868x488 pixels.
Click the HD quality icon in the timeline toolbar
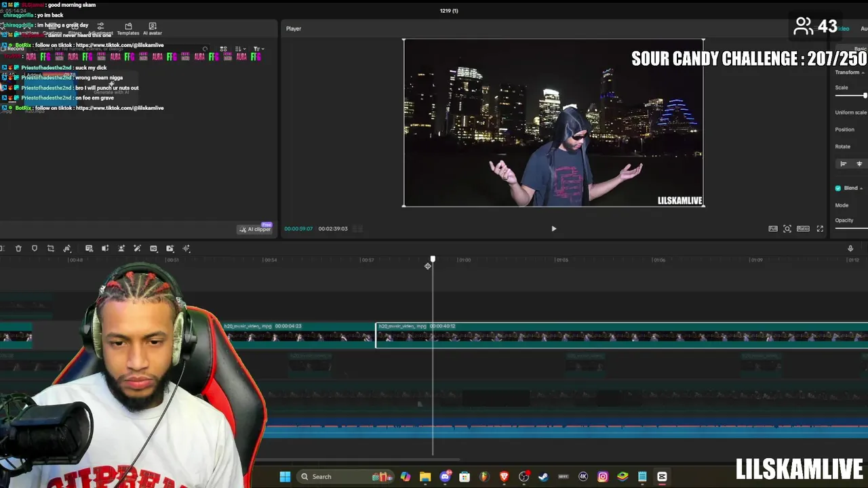coord(154,249)
